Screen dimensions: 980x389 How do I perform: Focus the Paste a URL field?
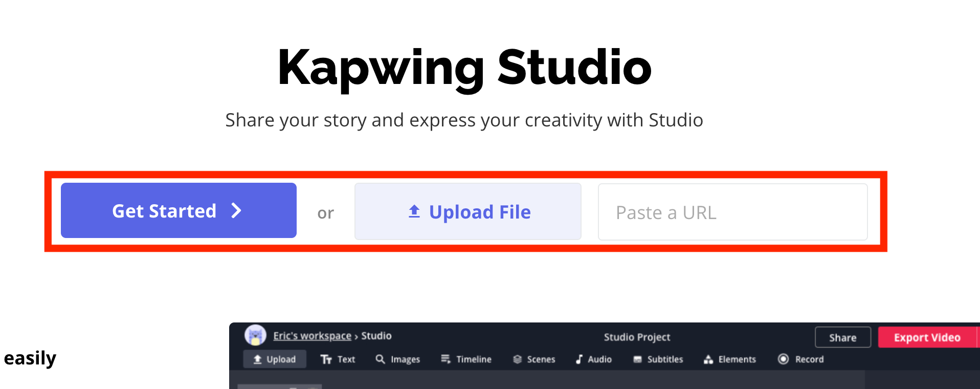point(732,212)
